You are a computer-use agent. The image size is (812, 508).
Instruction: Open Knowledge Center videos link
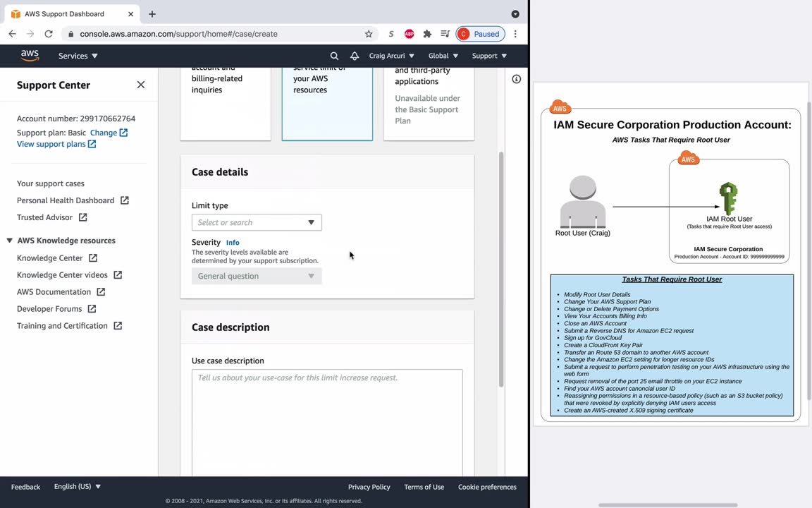pyautogui.click(x=69, y=274)
